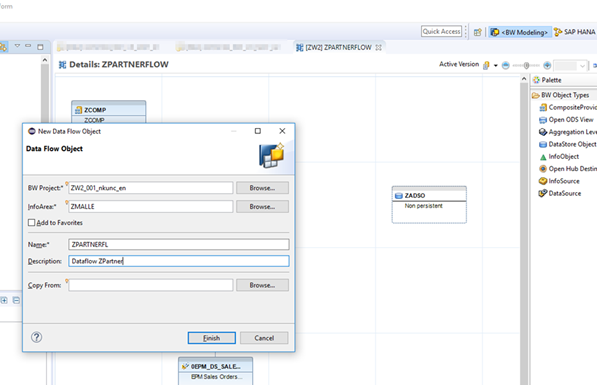This screenshot has height=385, width=597.
Task: Click the zoom out icon
Action: coord(506,65)
